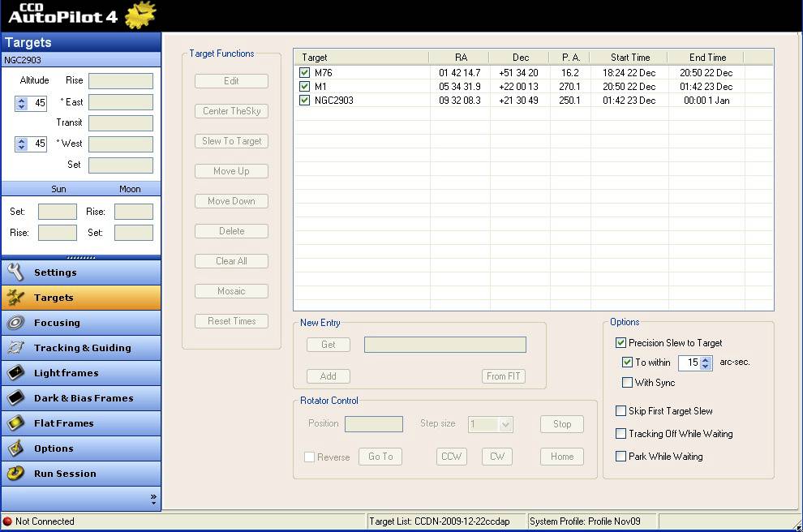Click the Flat Frames yellow icon
Viewport: 803px width, 532px height.
[15, 423]
